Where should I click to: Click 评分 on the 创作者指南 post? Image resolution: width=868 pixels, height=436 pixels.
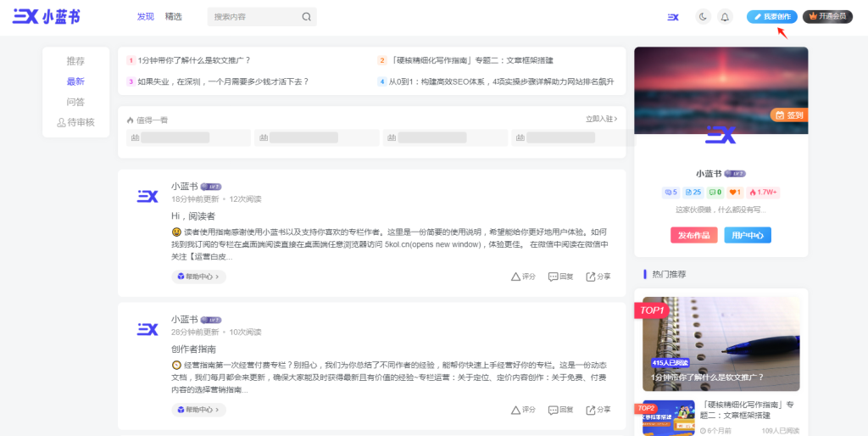pyautogui.click(x=523, y=410)
